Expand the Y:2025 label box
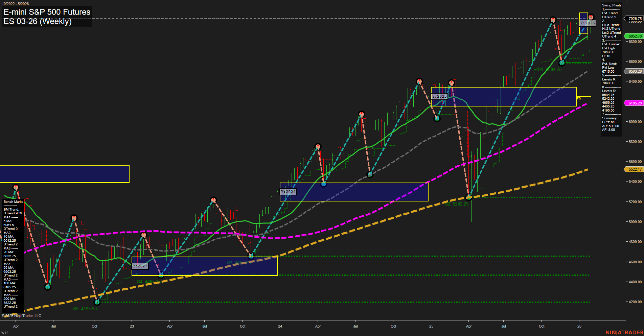Viewport: 644px width, 336px height. [439, 96]
